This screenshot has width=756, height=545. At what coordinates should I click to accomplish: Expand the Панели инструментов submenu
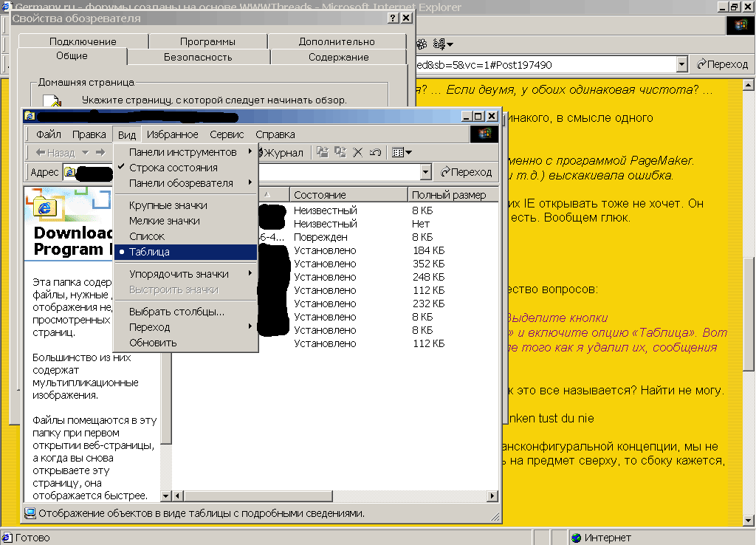coord(182,152)
